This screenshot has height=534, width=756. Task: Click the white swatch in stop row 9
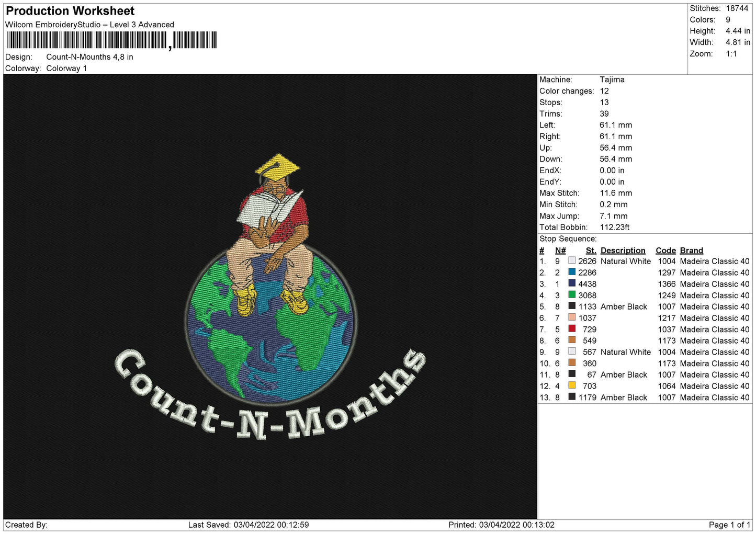[572, 351]
